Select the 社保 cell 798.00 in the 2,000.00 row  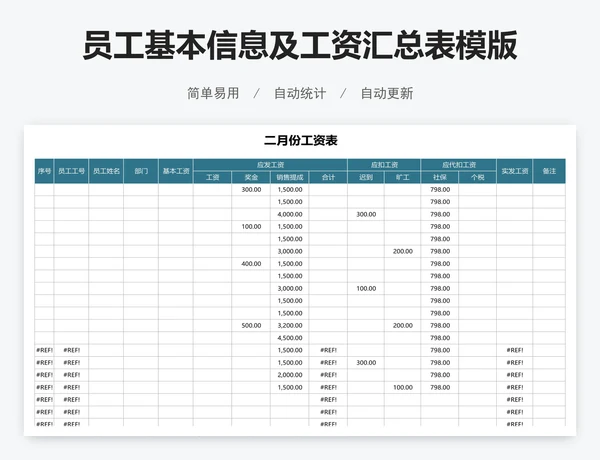[440, 375]
